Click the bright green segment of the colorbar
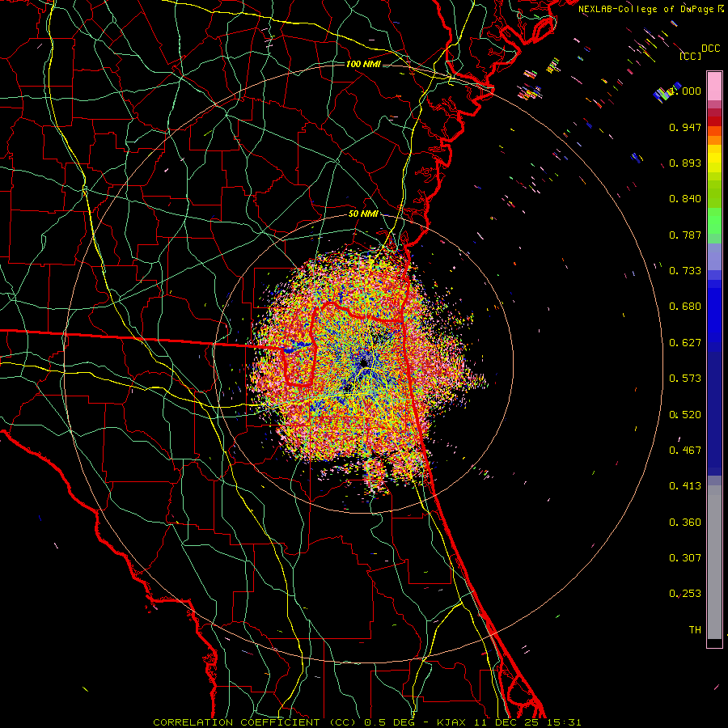Screen dimensions: 728x728 [714, 221]
